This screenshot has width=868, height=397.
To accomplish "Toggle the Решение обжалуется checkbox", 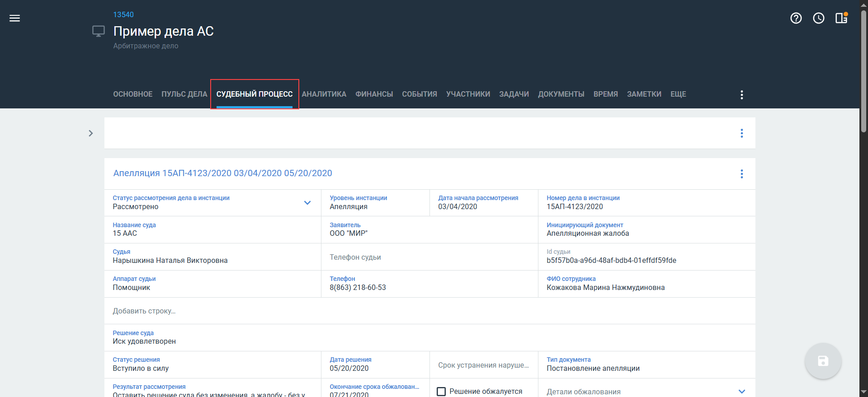I will coord(441,392).
